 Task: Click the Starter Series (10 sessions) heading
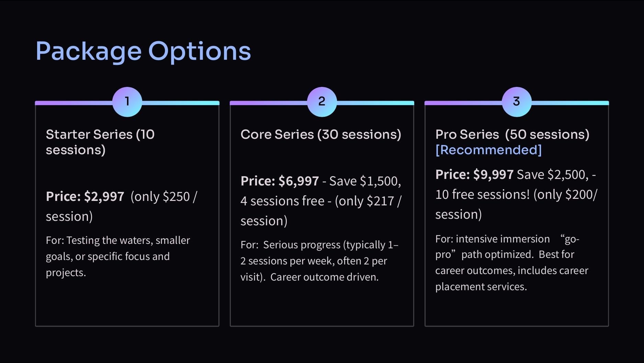[x=100, y=142]
